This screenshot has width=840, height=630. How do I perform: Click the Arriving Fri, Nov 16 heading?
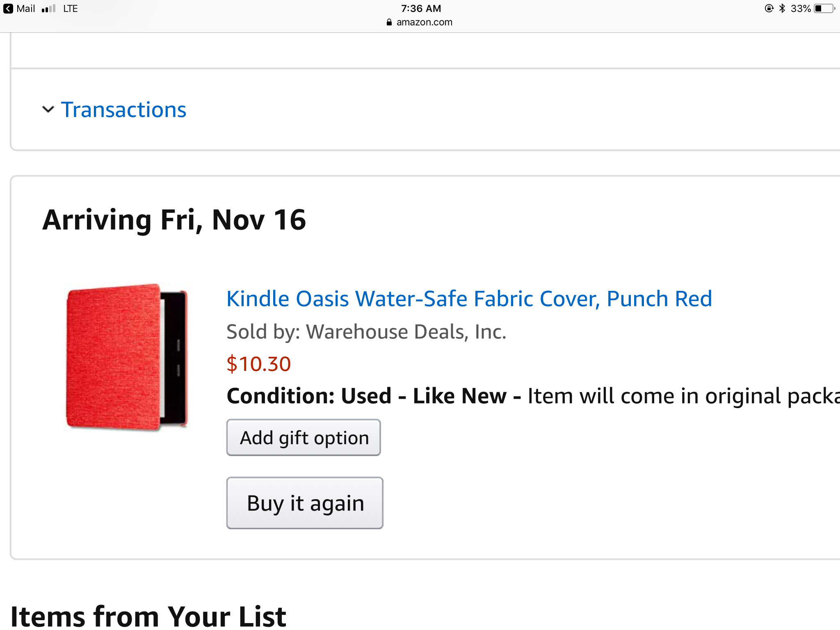click(x=174, y=220)
